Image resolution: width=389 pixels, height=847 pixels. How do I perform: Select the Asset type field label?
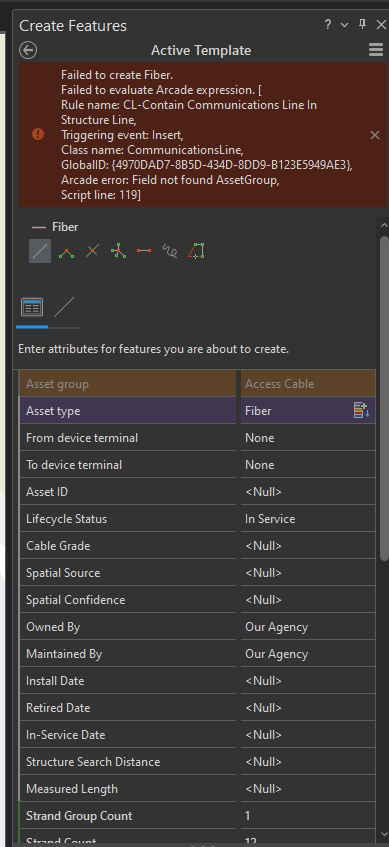(x=53, y=411)
